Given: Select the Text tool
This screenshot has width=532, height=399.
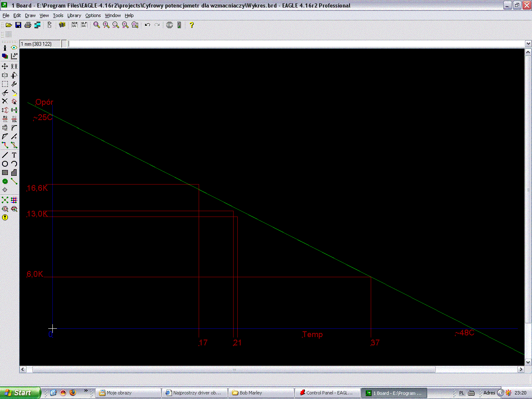Looking at the screenshot, I should point(14,155).
